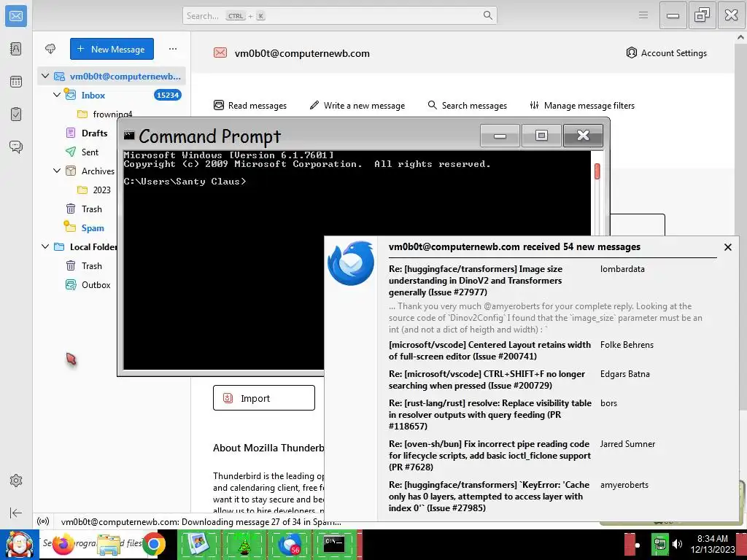
Task: Select the Archives folder
Action: pos(98,171)
